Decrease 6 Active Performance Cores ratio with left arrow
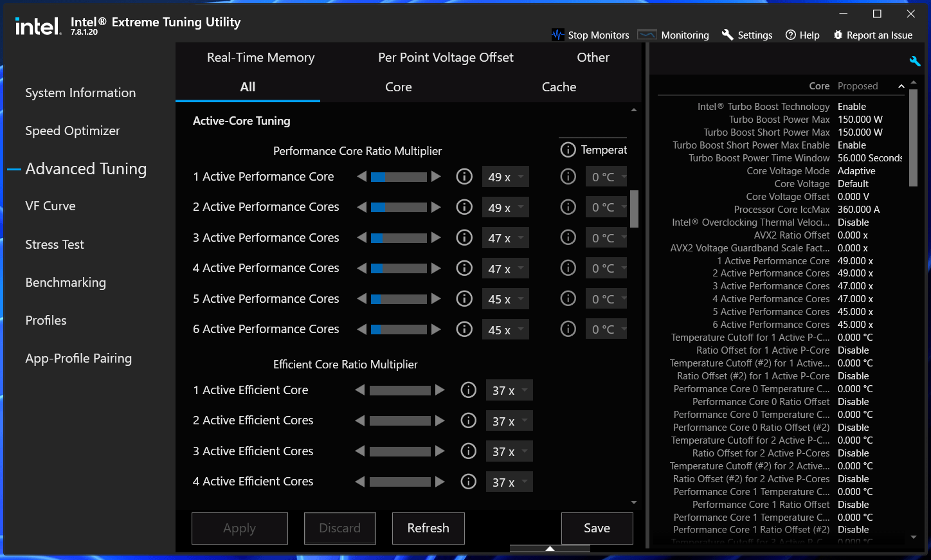Image resolution: width=931 pixels, height=560 pixels. [x=362, y=329]
